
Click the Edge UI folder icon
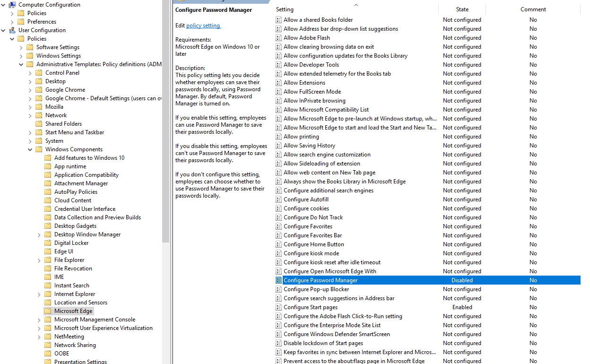point(48,251)
